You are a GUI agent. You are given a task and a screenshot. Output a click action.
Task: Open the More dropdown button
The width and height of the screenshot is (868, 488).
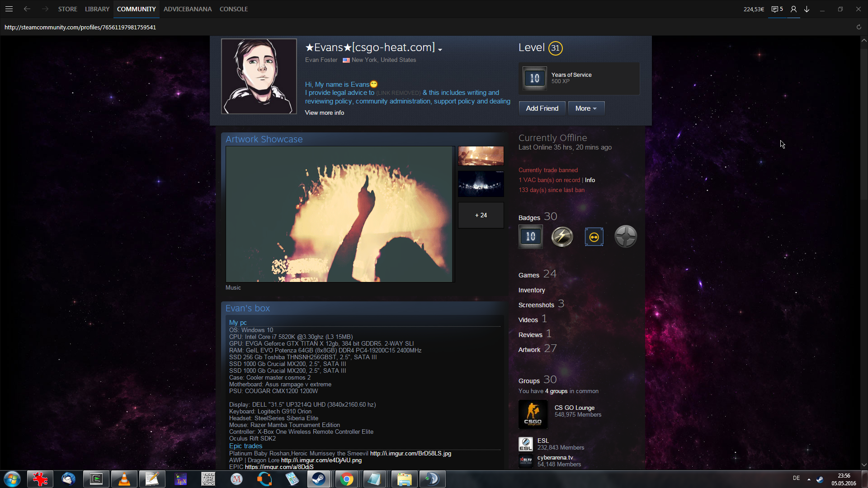tap(586, 108)
